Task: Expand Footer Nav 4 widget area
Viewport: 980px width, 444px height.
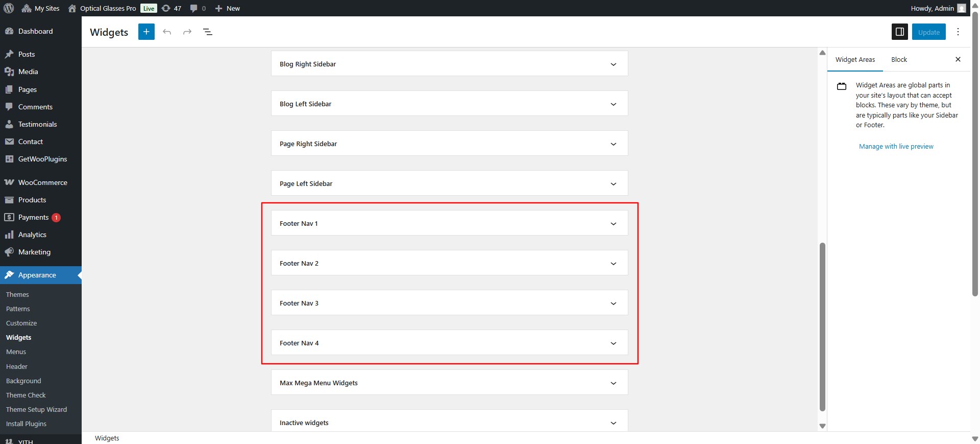Action: pos(449,343)
